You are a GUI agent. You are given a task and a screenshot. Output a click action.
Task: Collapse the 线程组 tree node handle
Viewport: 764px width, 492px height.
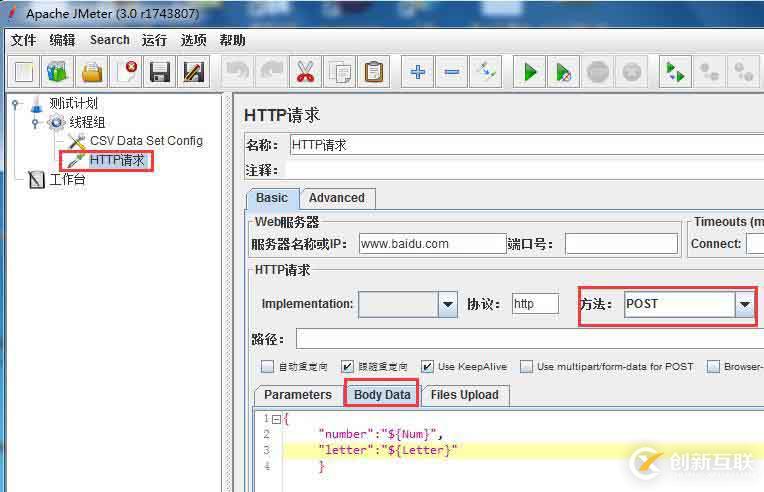click(x=35, y=123)
